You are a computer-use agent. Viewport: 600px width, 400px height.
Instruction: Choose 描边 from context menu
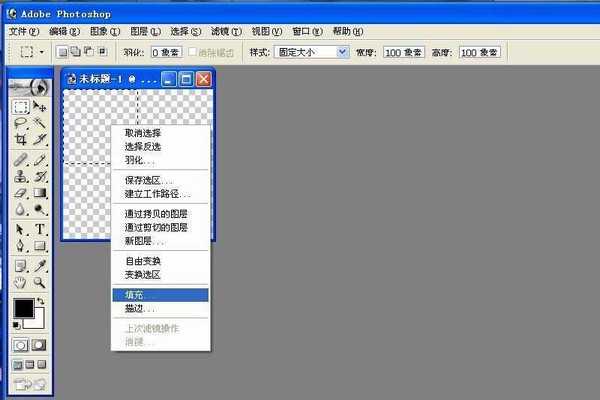160,308
